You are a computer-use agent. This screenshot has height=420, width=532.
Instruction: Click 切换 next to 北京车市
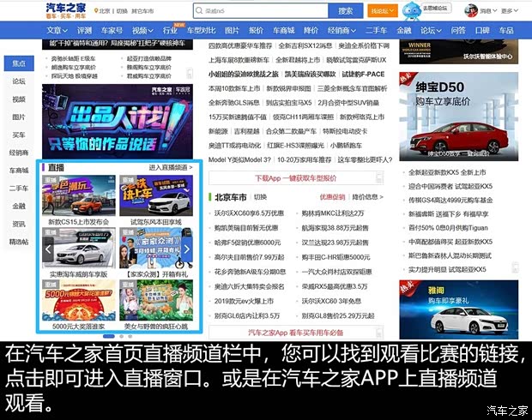click(x=260, y=197)
